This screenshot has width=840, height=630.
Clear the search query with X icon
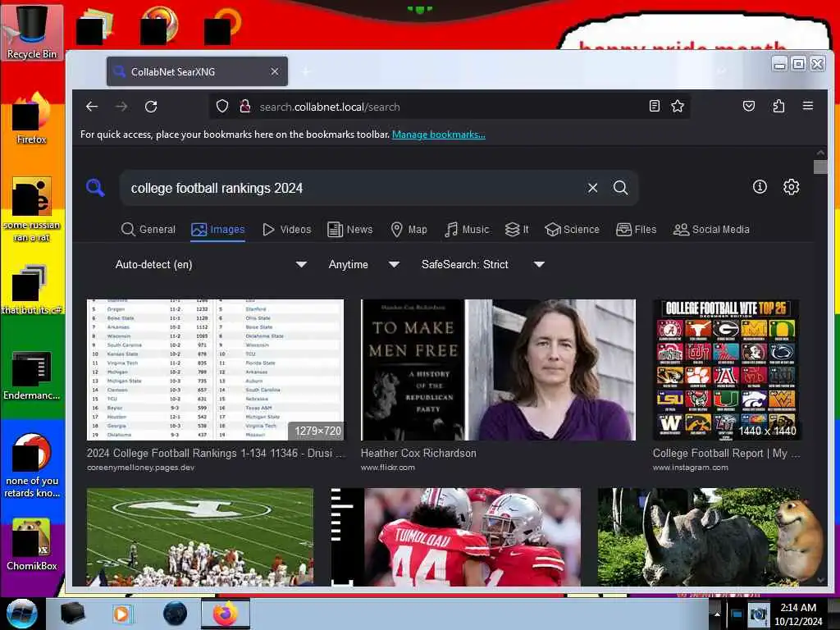click(x=592, y=188)
